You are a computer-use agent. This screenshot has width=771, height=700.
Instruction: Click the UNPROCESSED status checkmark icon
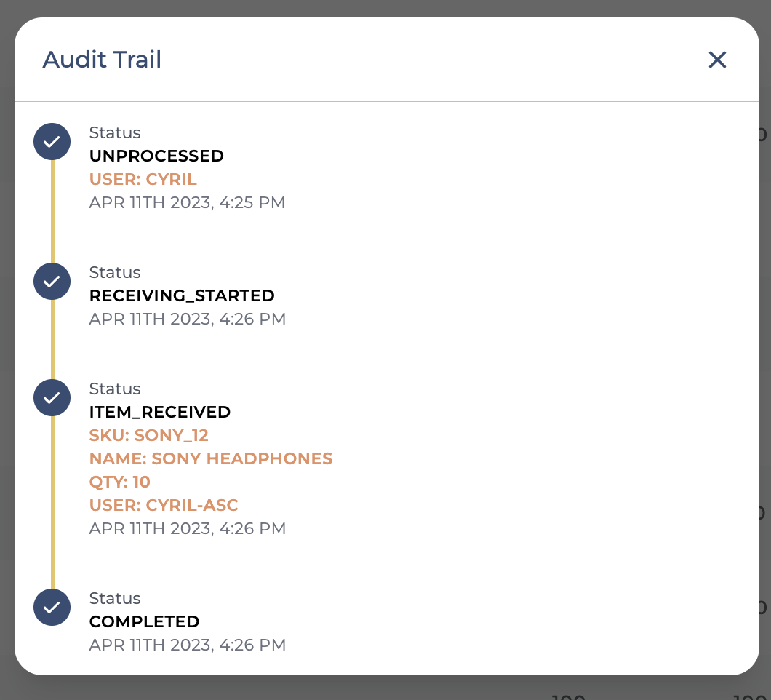pyautogui.click(x=52, y=142)
